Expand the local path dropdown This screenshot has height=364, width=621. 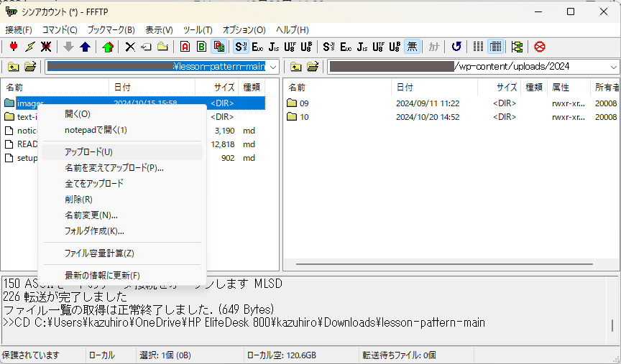273,67
